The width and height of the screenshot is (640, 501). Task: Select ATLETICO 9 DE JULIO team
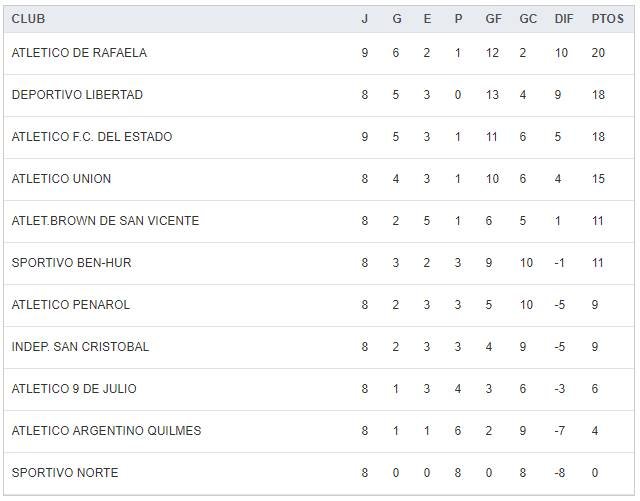pyautogui.click(x=74, y=389)
